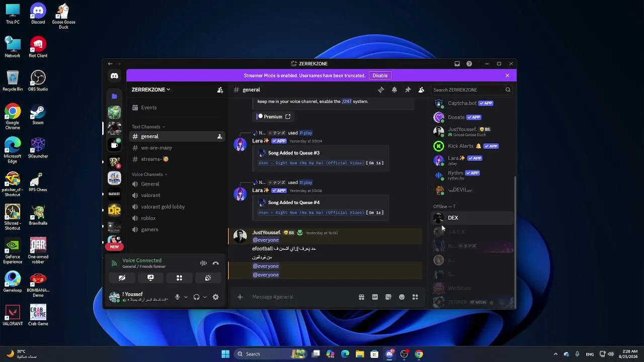The height and width of the screenshot is (362, 644).
Task: Add an attachment with the plus button
Action: click(x=240, y=297)
